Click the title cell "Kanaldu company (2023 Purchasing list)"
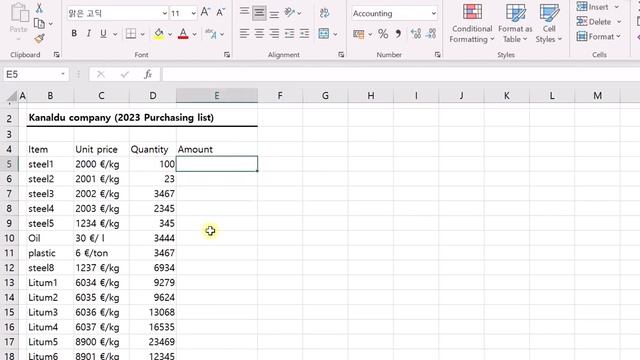The width and height of the screenshot is (640, 360). (121, 118)
